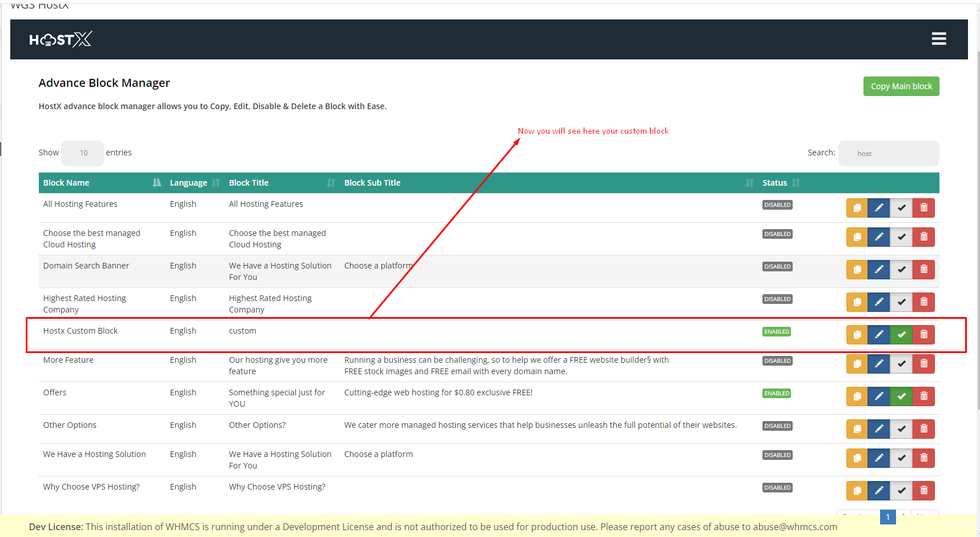Edit the Choose the best managed Cloud Hosting block

[879, 237]
